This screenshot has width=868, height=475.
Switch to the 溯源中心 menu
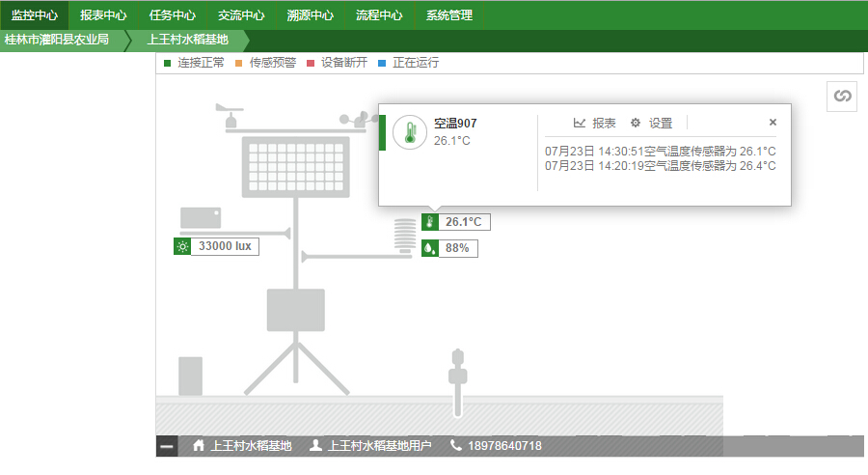click(x=311, y=15)
